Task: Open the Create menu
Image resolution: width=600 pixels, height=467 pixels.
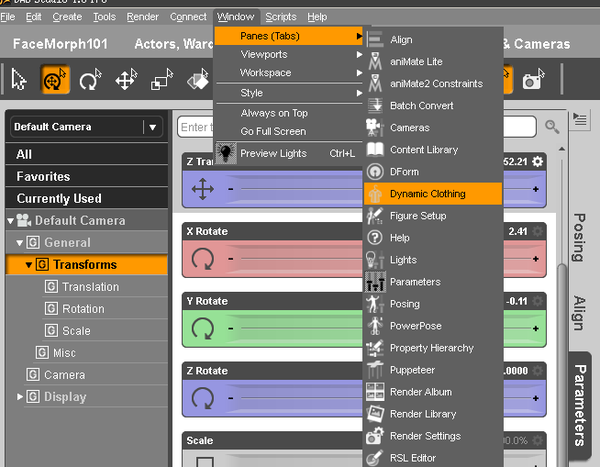Action: (x=67, y=17)
